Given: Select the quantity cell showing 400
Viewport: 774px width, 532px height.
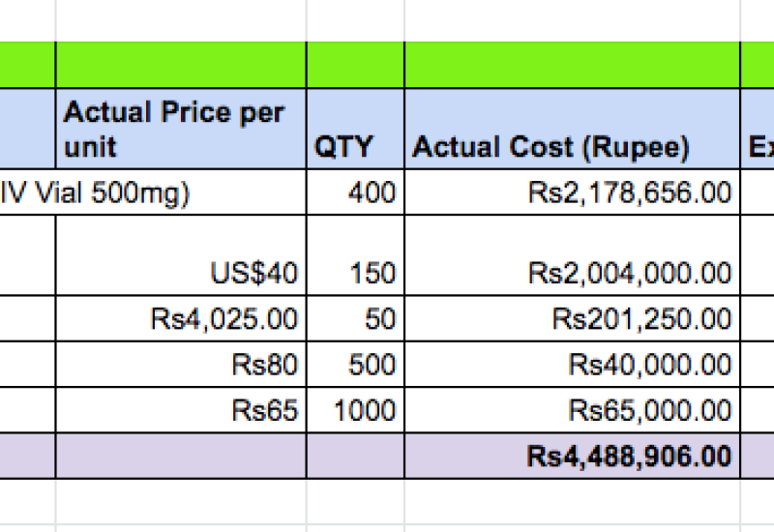Looking at the screenshot, I should 354,192.
